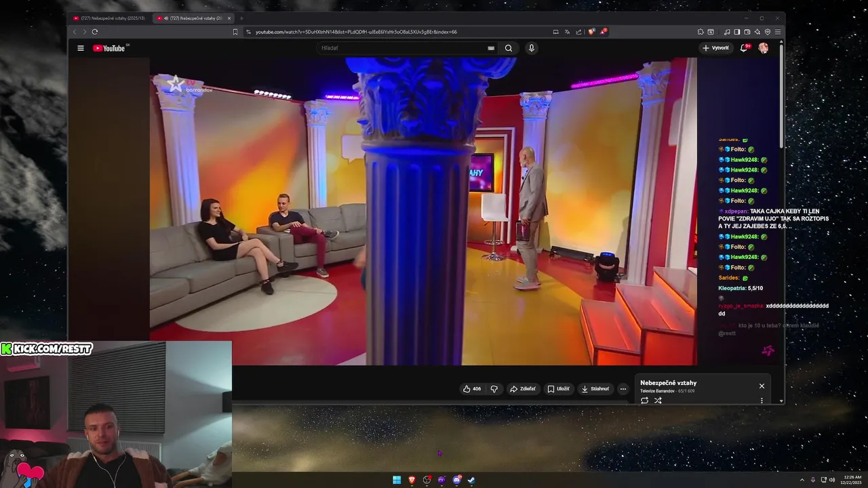Open playlist panel three-dot options
The height and width of the screenshot is (488, 868).
click(x=762, y=400)
